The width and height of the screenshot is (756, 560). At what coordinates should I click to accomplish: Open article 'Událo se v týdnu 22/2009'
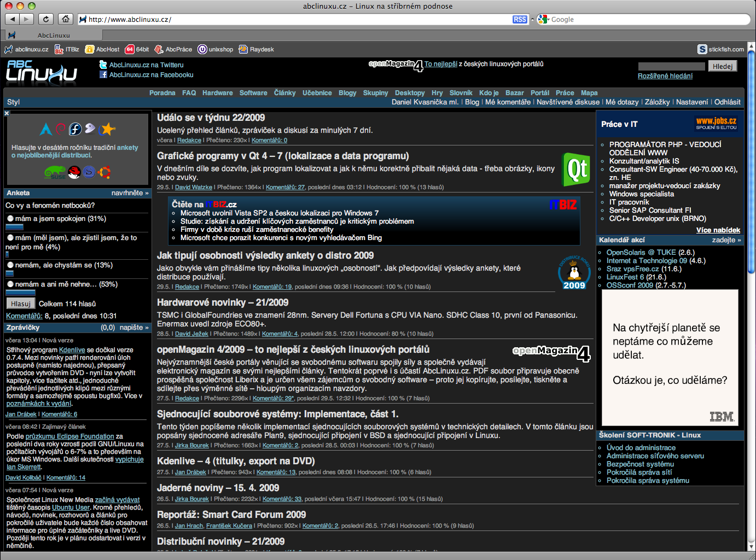click(211, 118)
